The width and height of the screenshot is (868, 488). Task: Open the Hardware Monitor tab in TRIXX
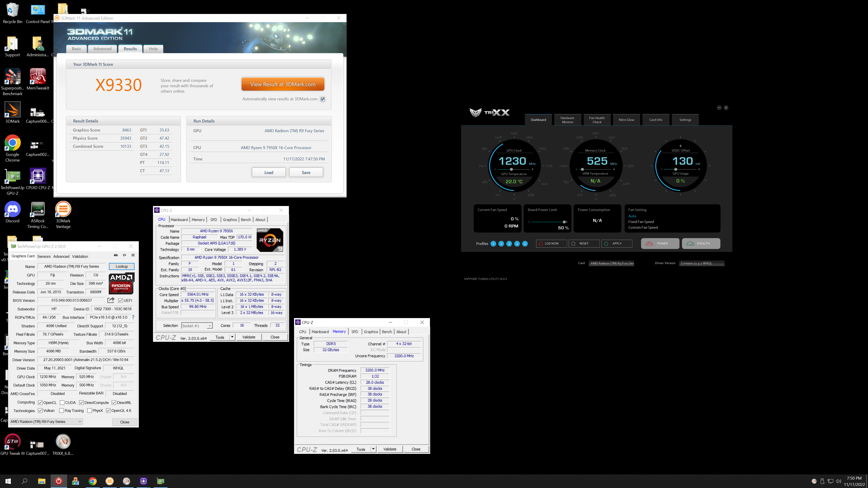click(x=567, y=120)
